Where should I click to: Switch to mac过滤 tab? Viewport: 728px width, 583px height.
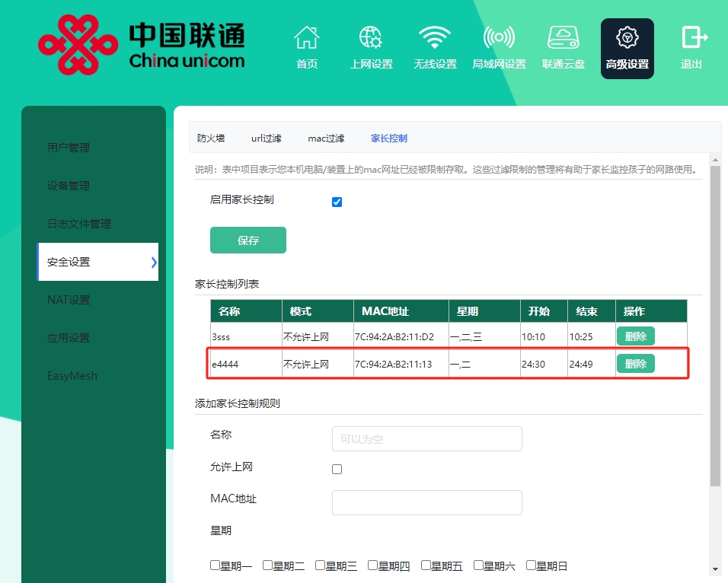pyautogui.click(x=326, y=139)
